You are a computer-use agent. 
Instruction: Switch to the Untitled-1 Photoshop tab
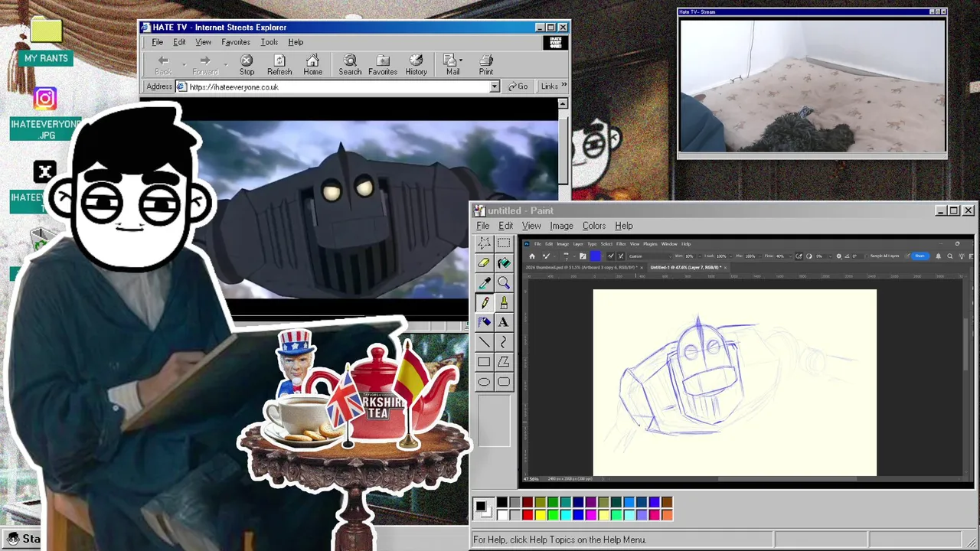click(x=688, y=267)
